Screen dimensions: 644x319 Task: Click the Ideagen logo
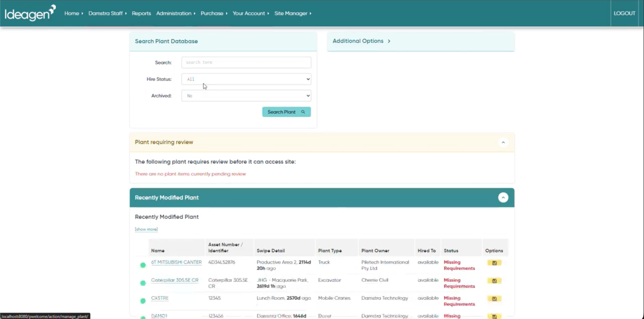(x=30, y=13)
